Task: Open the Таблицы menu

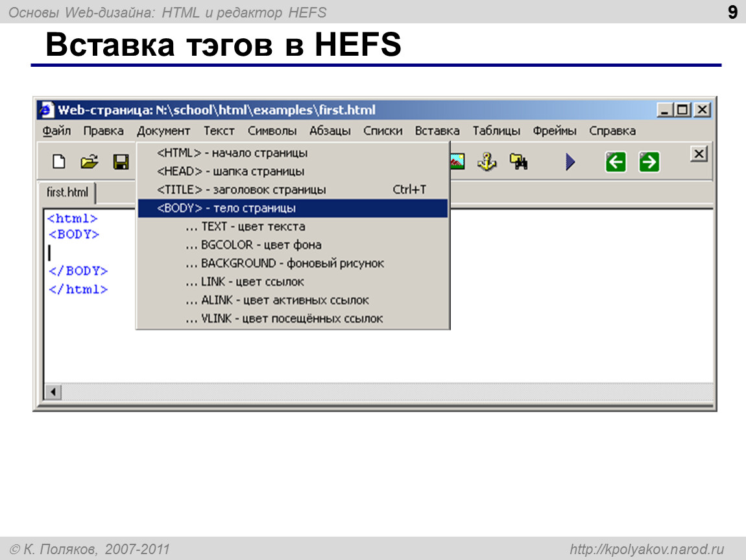Action: (496, 131)
